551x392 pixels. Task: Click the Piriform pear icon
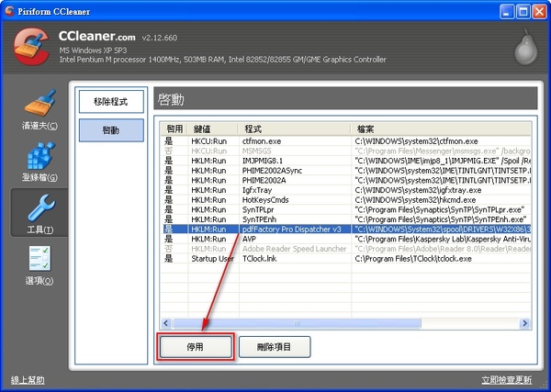click(525, 47)
